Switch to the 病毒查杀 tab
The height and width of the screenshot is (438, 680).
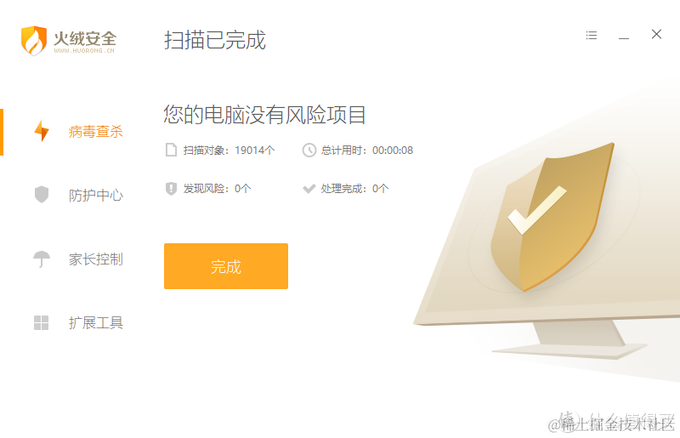pos(95,131)
